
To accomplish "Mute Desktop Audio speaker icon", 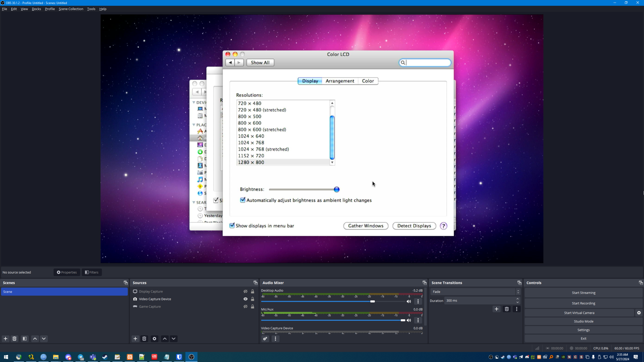I will pos(409,302).
